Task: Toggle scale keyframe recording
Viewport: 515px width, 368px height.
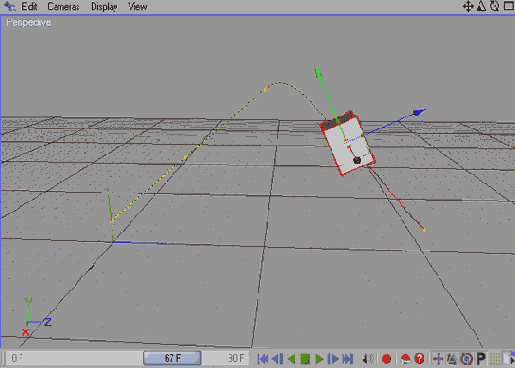Action: point(452,359)
